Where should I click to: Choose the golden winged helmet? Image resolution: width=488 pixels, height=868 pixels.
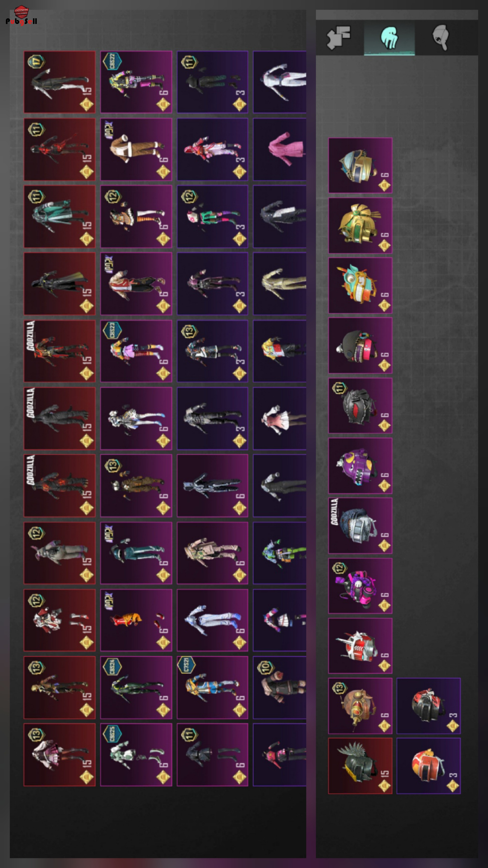tap(360, 225)
